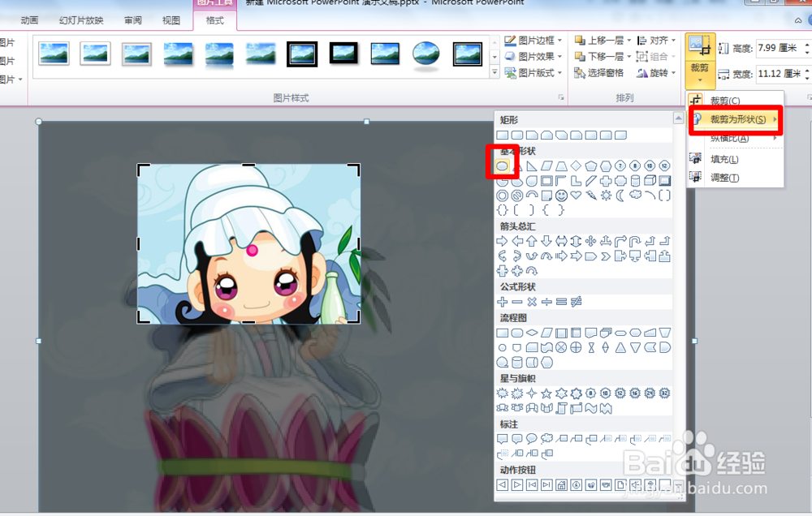Choose the right arrow block shape
The image size is (812, 516).
502,241
